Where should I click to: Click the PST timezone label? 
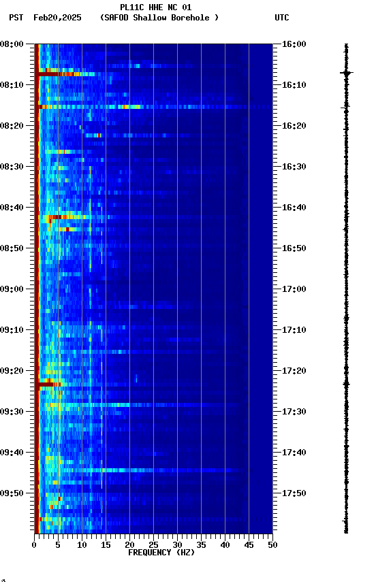tap(16, 18)
